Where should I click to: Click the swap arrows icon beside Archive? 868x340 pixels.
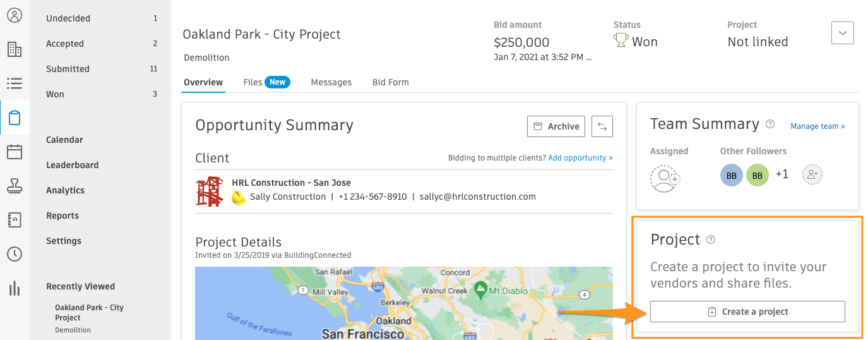click(602, 126)
